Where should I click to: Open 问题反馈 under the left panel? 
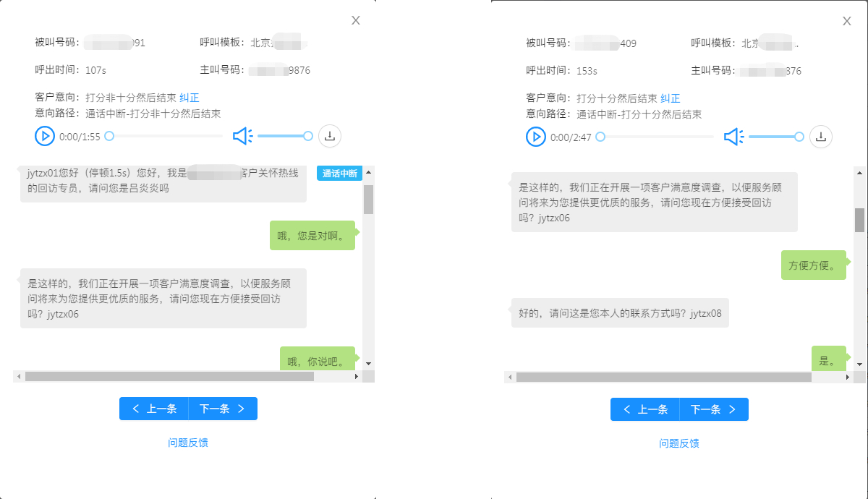187,443
